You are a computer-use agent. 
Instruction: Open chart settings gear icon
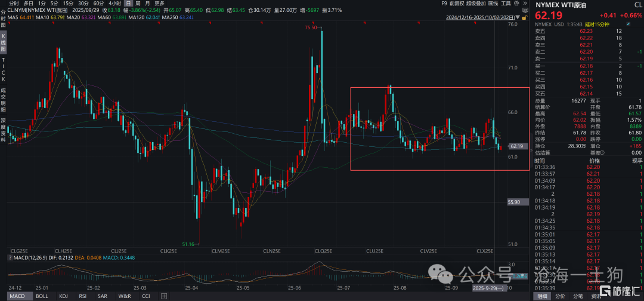[x=516, y=3]
